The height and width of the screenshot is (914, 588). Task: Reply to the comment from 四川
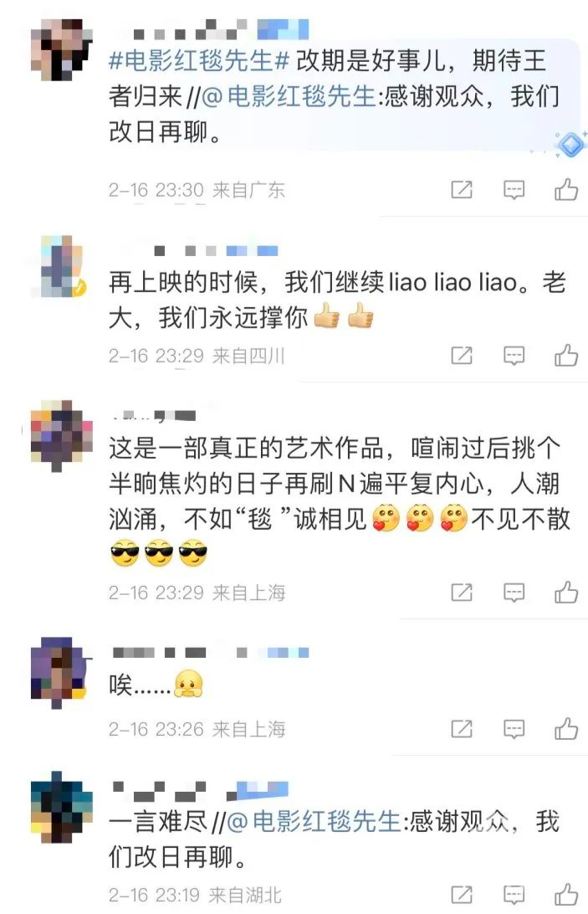point(514,356)
